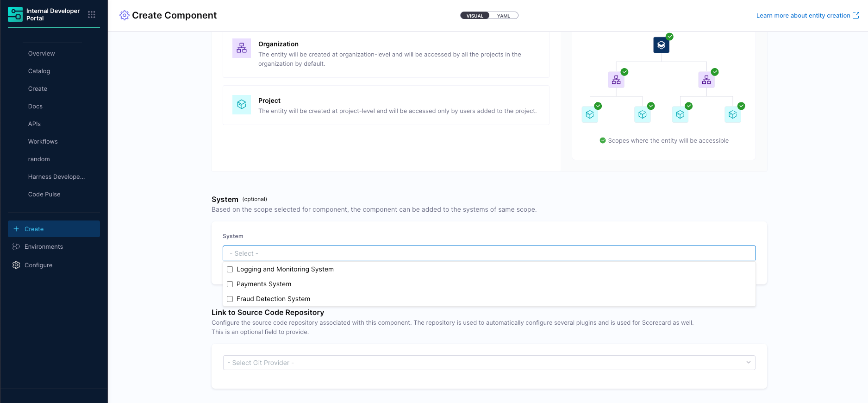Click the Git Provider dropdown chevron arrow
This screenshot has height=403, width=868.
pos(748,363)
